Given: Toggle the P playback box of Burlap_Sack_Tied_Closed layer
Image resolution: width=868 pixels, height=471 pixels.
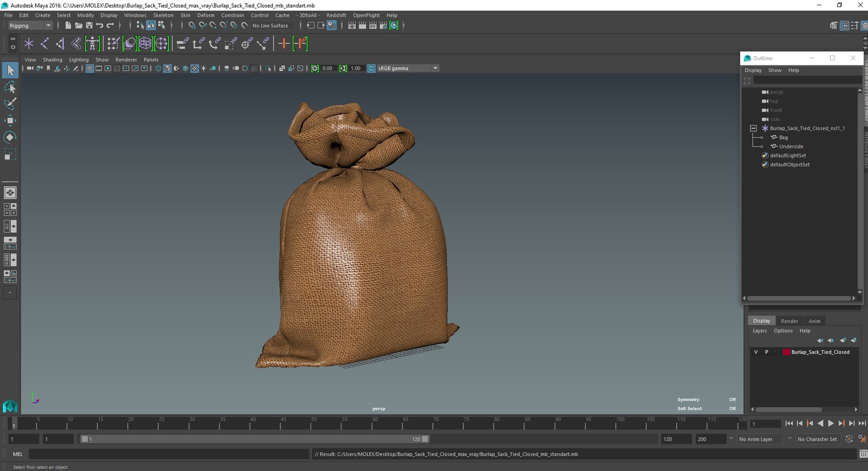Looking at the screenshot, I should pos(766,352).
